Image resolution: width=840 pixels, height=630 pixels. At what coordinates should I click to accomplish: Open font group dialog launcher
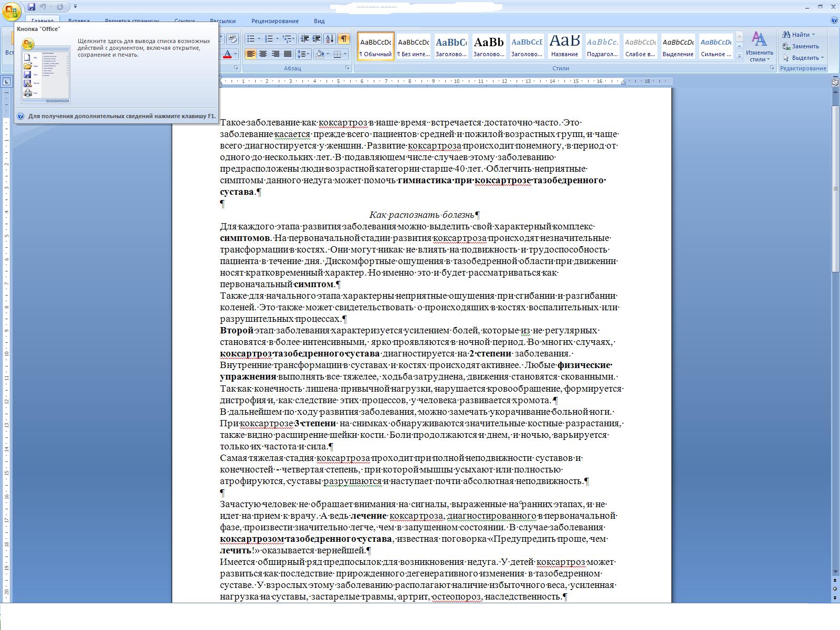(236, 68)
